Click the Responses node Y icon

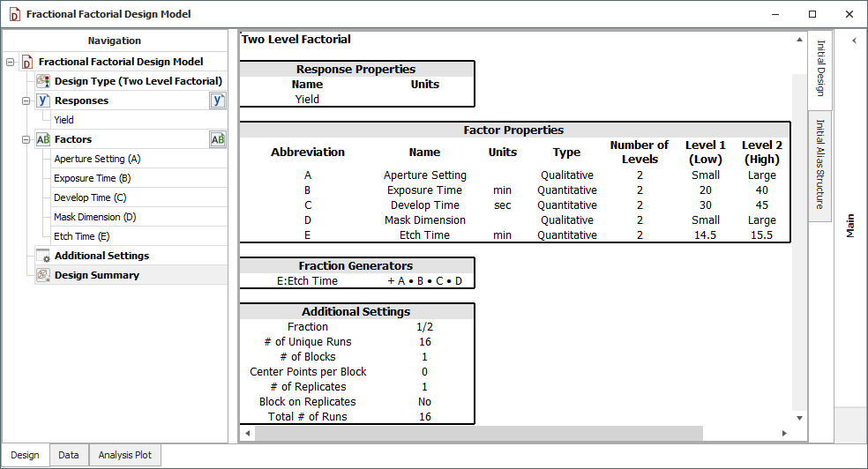tap(42, 100)
